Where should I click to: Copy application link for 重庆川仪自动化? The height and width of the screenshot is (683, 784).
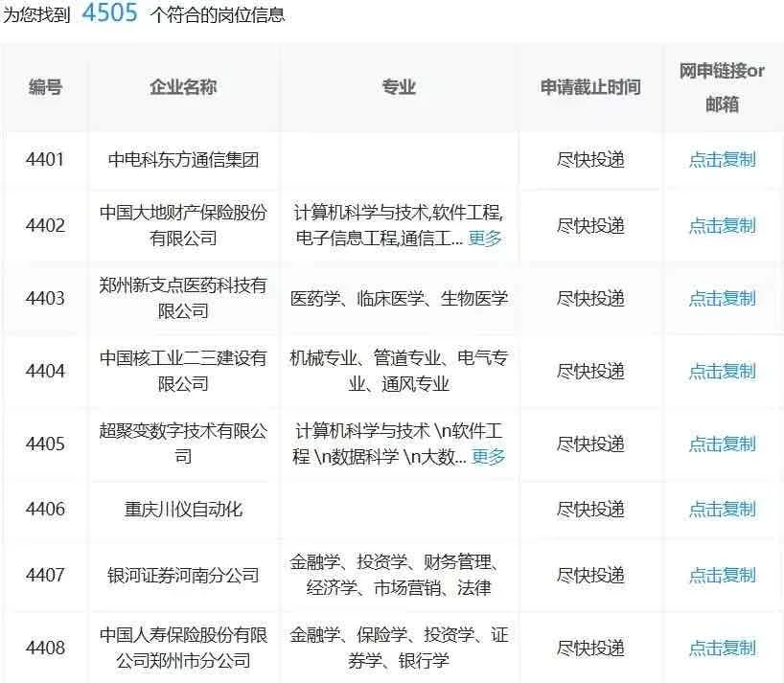tap(722, 510)
